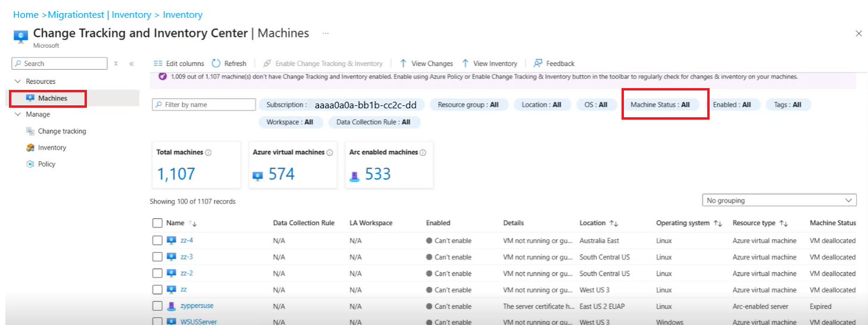Screen dimensions: 868x325
Task: Click the Change tracking sidebar icon
Action: pyautogui.click(x=30, y=131)
